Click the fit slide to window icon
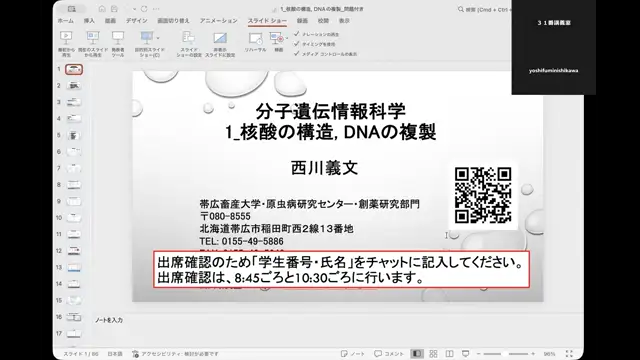Screen dimensions: 640x360 (569, 354)
